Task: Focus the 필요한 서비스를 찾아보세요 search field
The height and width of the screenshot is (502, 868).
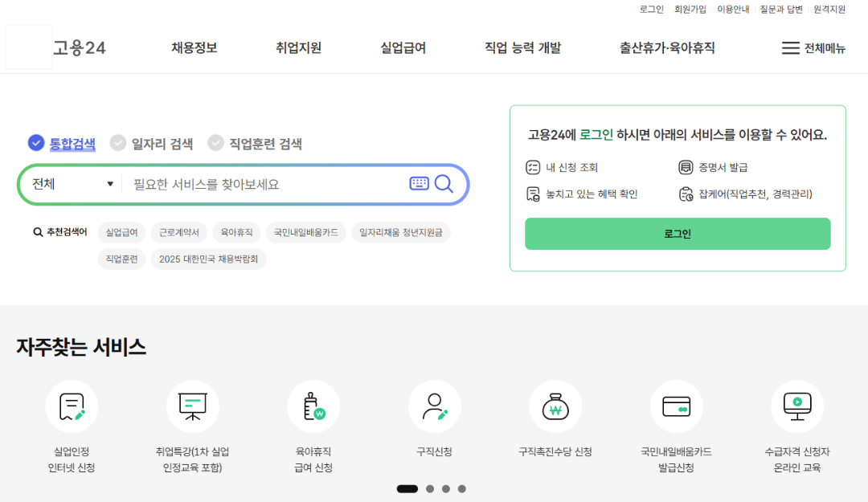Action: (x=266, y=184)
